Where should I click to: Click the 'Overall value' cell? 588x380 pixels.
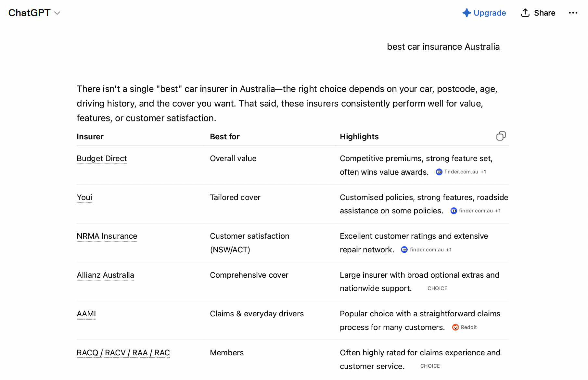(x=233, y=158)
